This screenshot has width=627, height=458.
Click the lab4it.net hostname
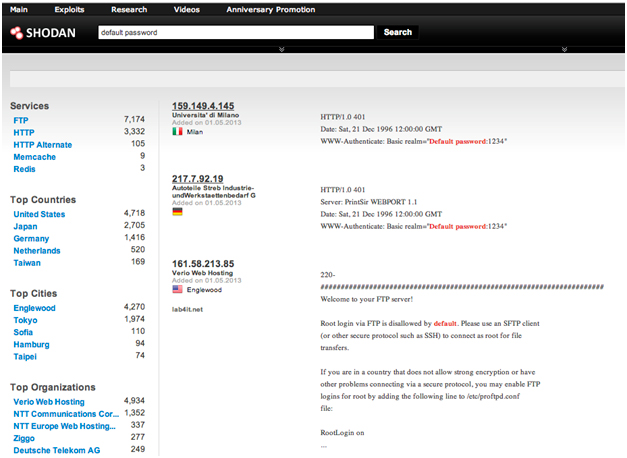pyautogui.click(x=187, y=310)
